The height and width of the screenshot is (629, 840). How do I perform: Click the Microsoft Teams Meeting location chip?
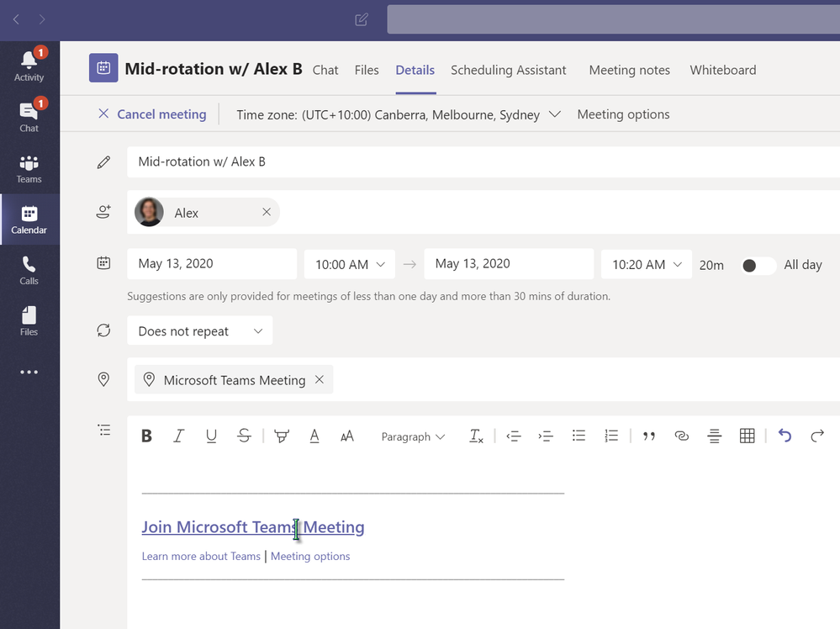[x=234, y=380]
